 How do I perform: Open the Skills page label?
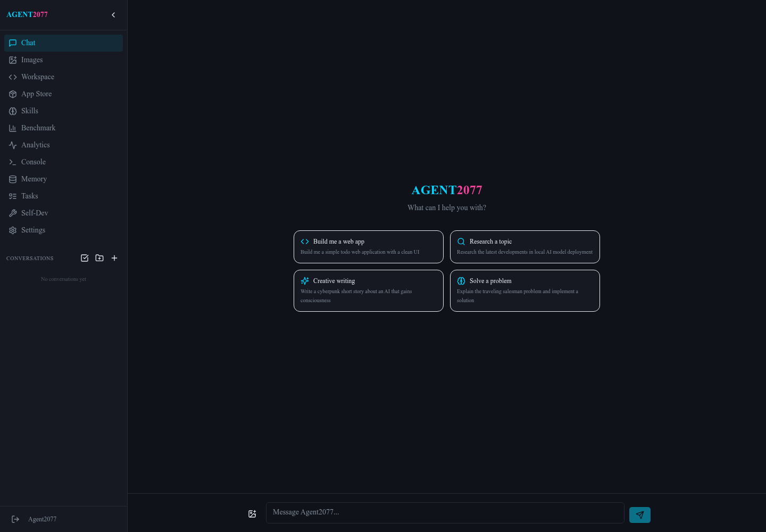coord(30,111)
